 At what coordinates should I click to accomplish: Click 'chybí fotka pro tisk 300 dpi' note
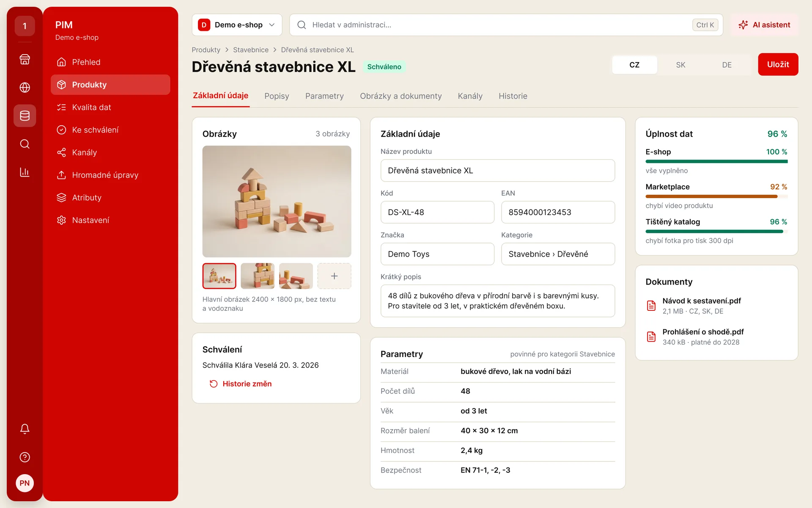[689, 241]
